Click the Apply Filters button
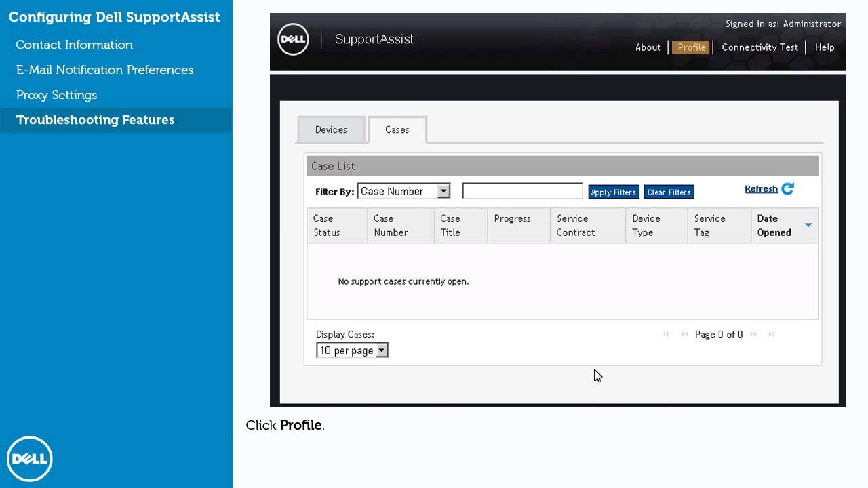The width and height of the screenshot is (868, 488). 613,192
